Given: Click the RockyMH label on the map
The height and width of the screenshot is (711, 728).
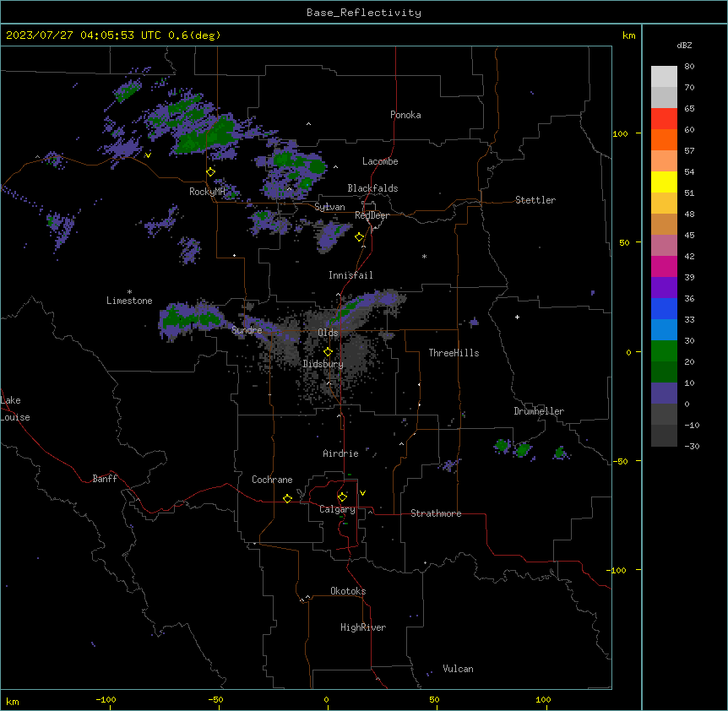Looking at the screenshot, I should tap(207, 191).
